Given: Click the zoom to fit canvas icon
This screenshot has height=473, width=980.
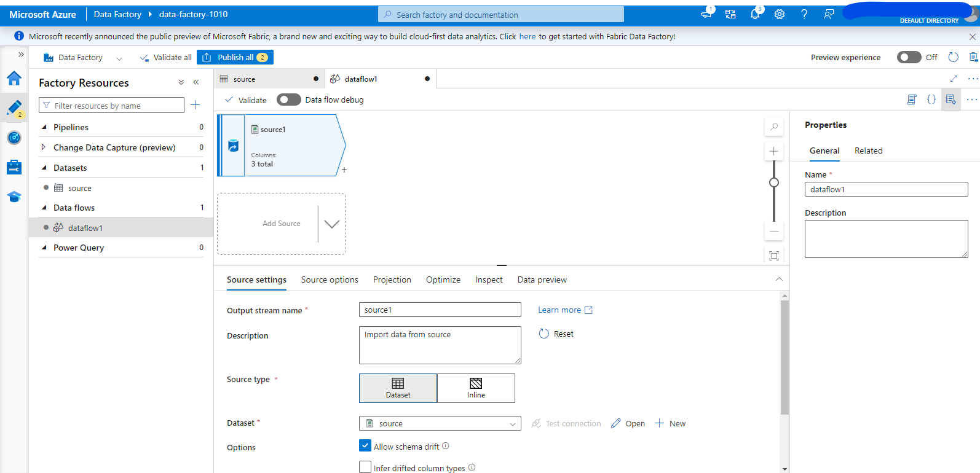Looking at the screenshot, I should click(x=774, y=256).
